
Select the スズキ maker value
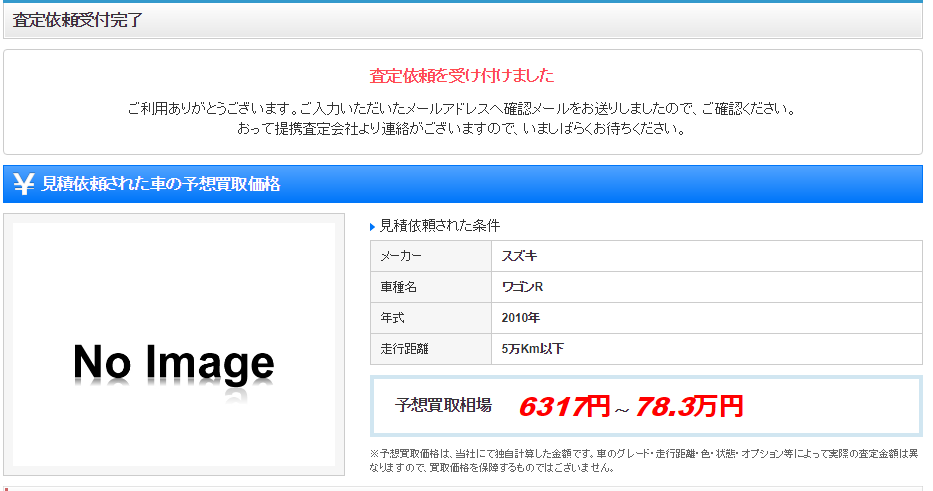(x=519, y=257)
